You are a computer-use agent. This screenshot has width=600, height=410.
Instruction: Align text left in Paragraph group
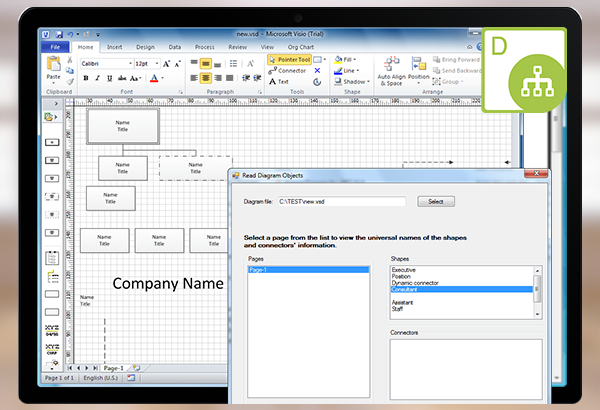(194, 78)
